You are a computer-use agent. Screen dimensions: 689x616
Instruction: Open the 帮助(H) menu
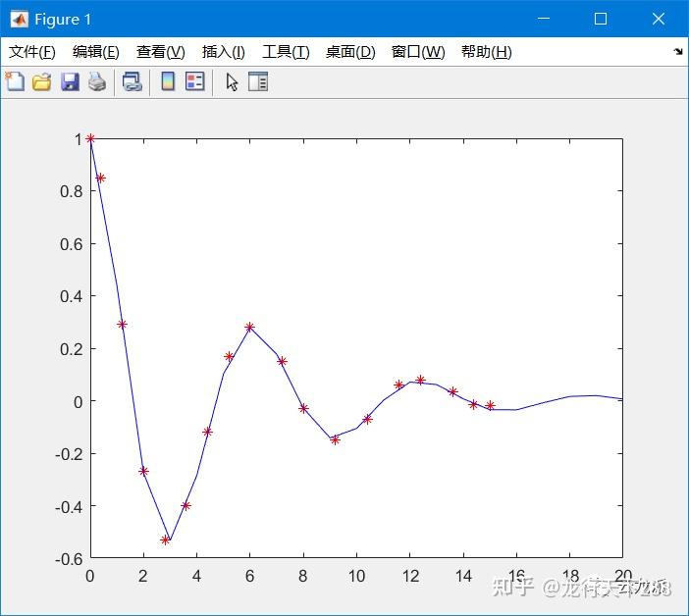click(487, 52)
